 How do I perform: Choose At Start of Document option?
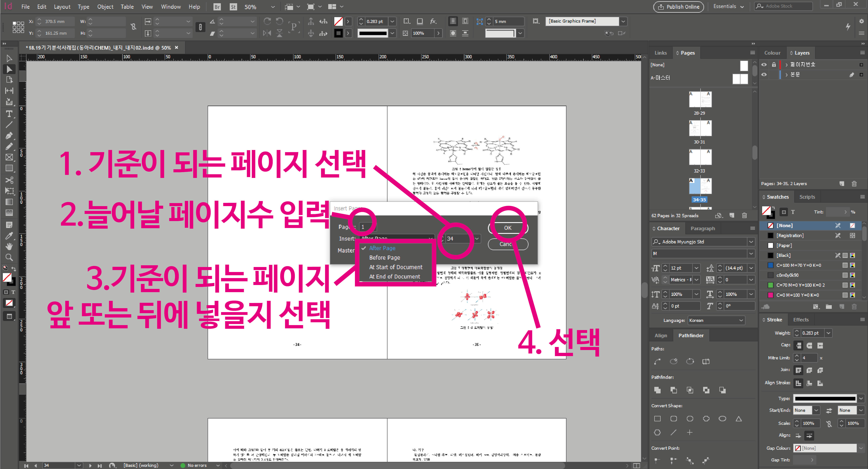click(x=395, y=267)
